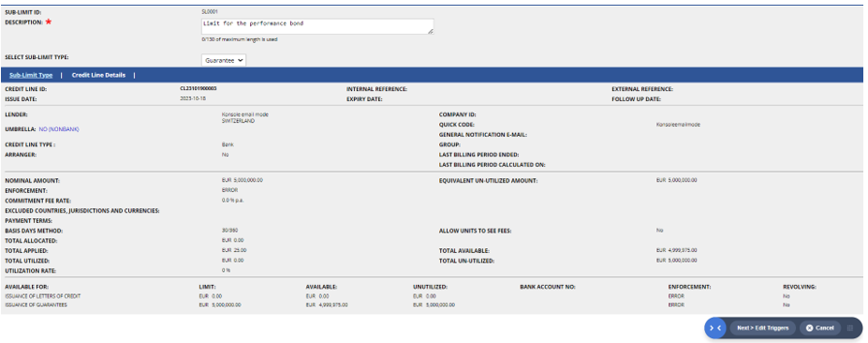Image resolution: width=868 pixels, height=343 pixels.
Task: Click the Next > Edit Triggers button
Action: click(763, 328)
